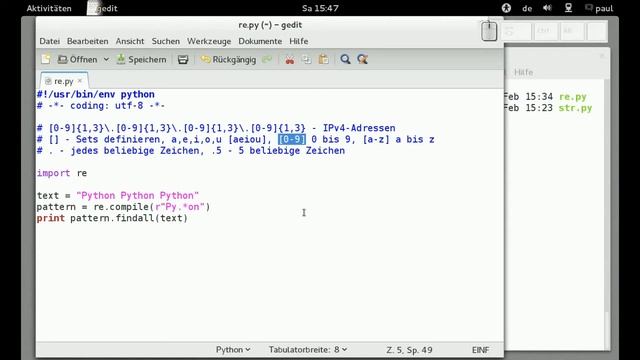This screenshot has width=640, height=360.
Task: Open Aktivitäten overview
Action: coord(49,8)
